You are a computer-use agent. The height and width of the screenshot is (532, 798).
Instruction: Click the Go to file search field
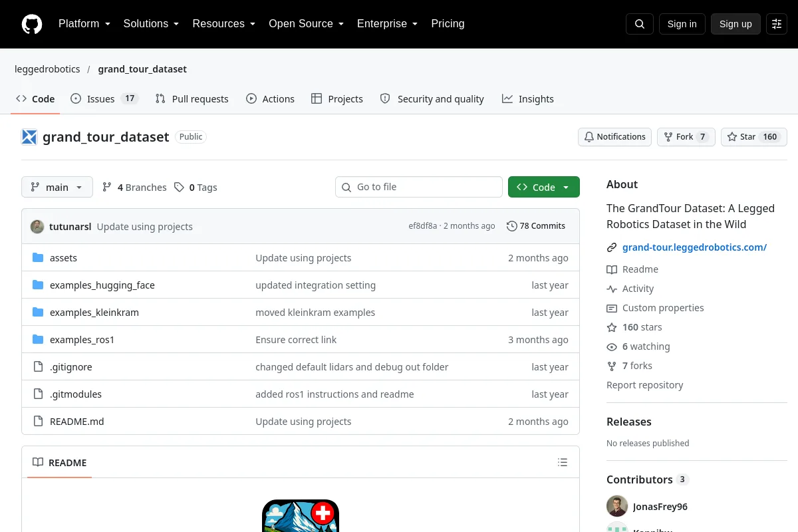coord(419,188)
